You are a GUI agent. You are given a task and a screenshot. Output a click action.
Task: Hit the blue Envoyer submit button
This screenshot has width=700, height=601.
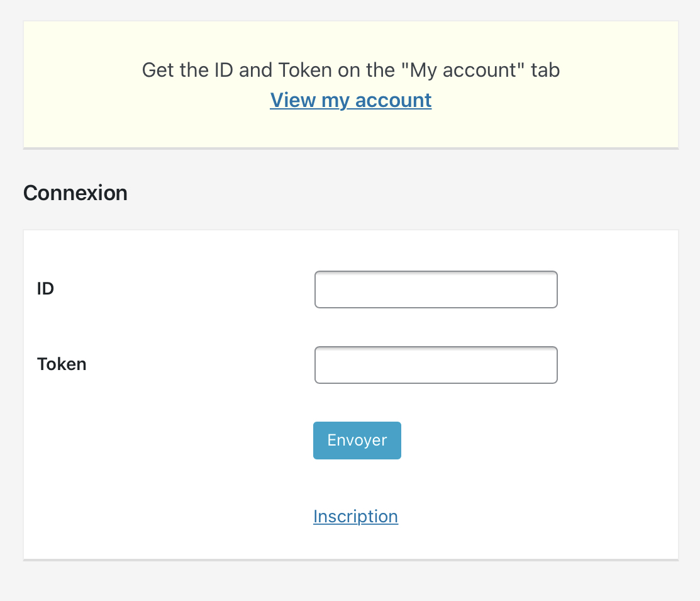point(357,440)
